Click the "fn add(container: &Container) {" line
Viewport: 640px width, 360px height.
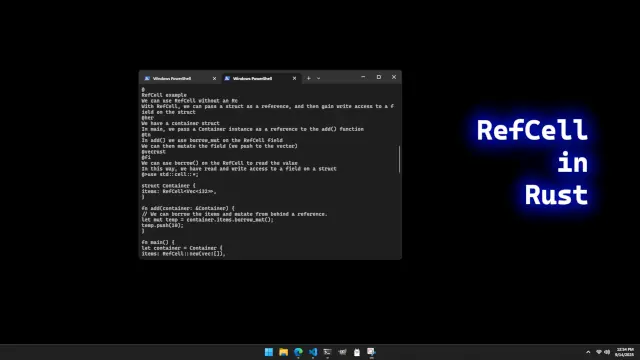(188, 208)
